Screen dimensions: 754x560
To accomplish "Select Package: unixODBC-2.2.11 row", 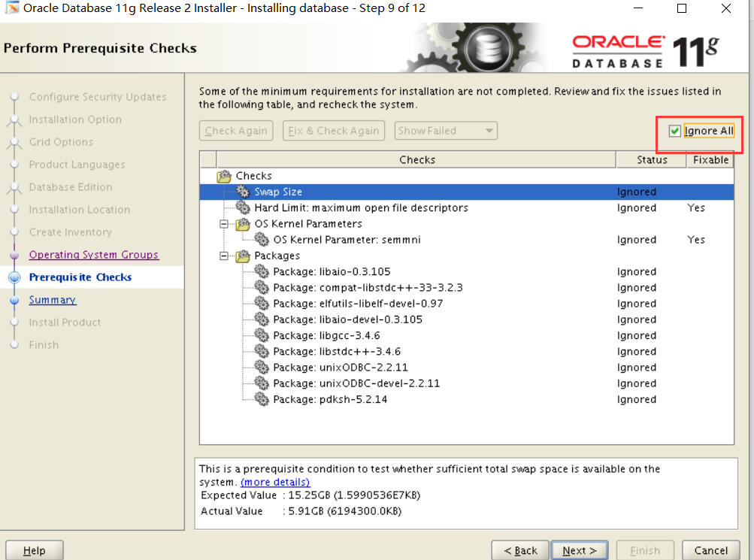I will point(466,368).
